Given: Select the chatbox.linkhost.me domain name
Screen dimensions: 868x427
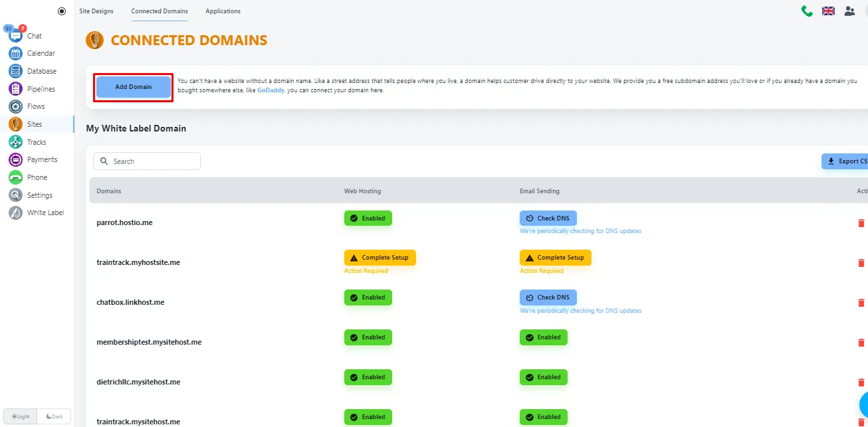Looking at the screenshot, I should (130, 302).
